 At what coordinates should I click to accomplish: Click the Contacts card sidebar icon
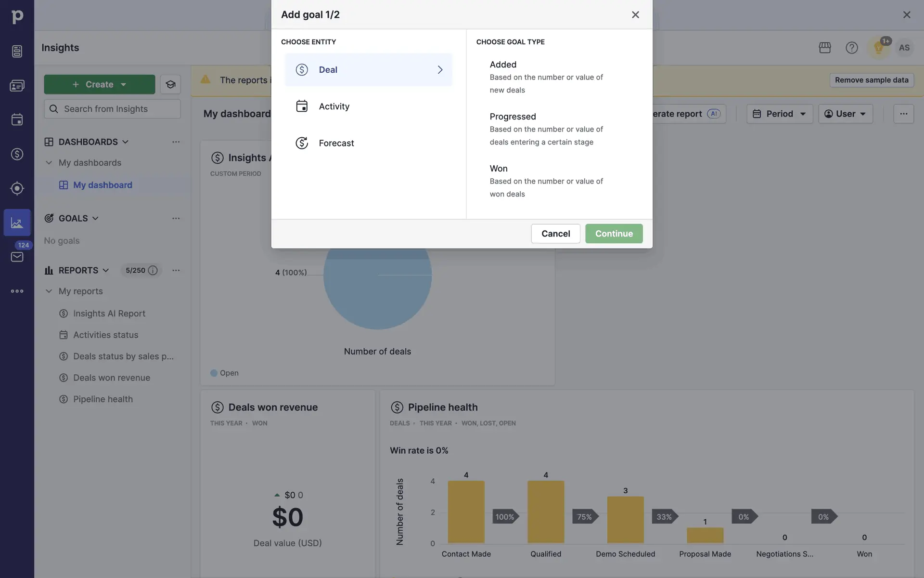pos(17,86)
